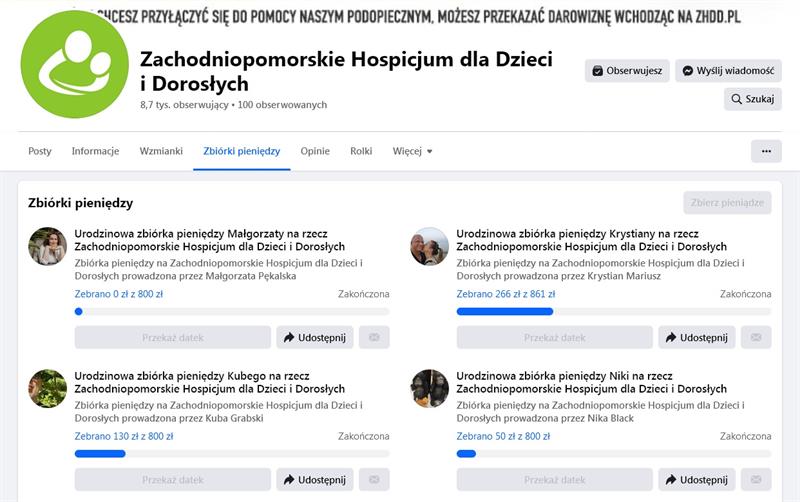The image size is (800, 502).
Task: Expand the Więcej dropdown menu
Action: pos(412,151)
